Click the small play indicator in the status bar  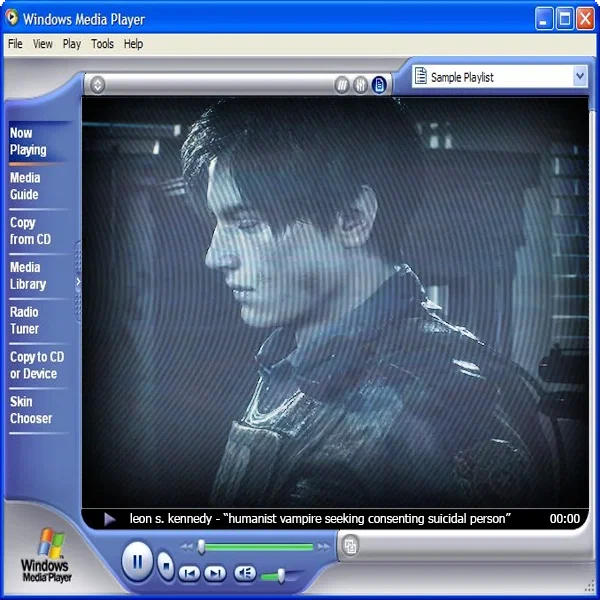coord(109,519)
